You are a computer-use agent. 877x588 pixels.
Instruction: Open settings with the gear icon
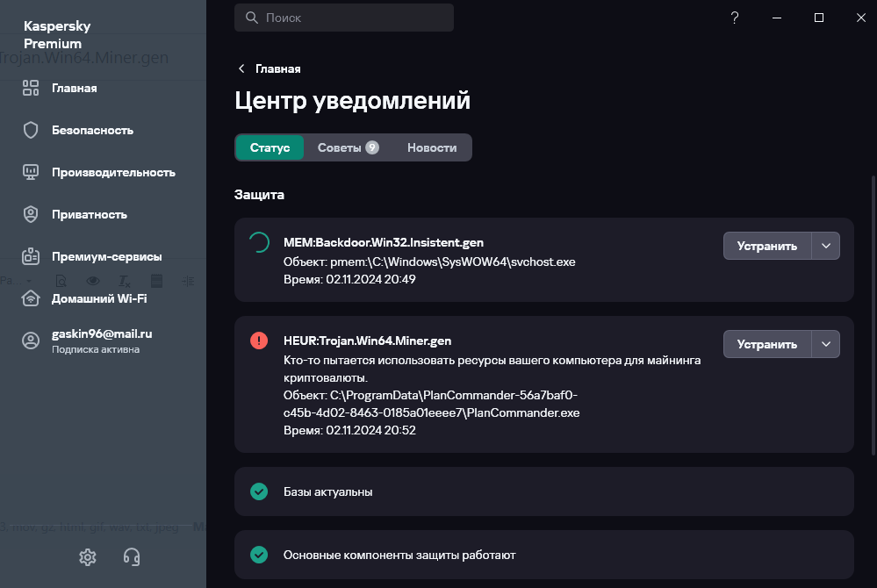[87, 556]
